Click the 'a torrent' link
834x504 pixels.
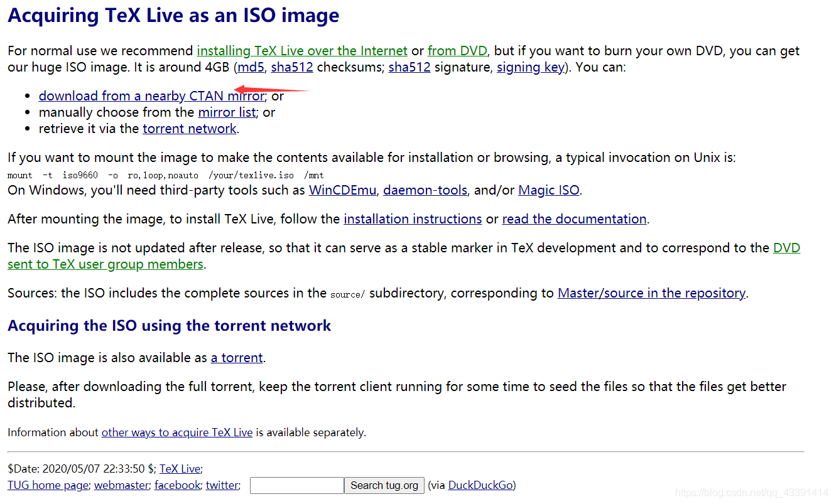click(237, 358)
